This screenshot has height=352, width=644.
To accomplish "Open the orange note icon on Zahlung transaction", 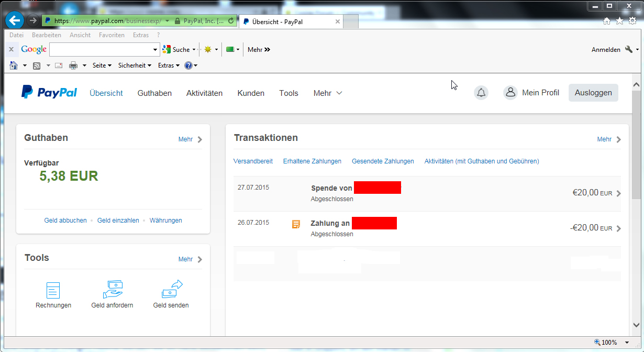I will (296, 224).
